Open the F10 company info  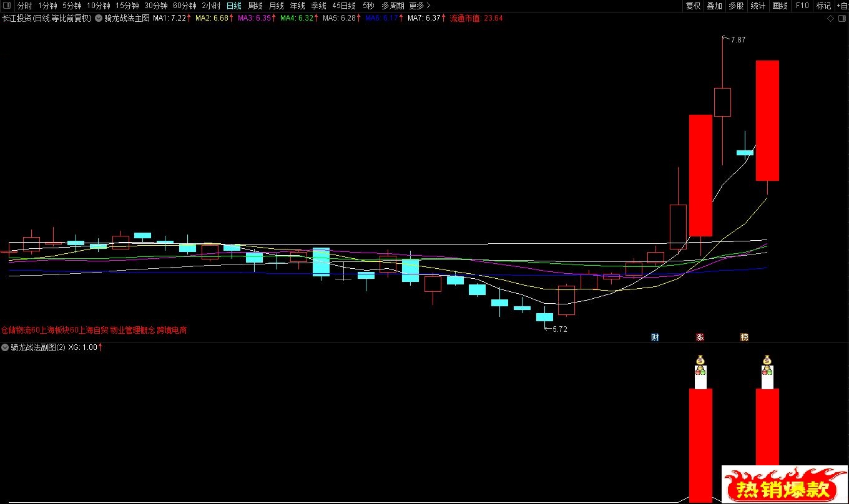point(802,6)
